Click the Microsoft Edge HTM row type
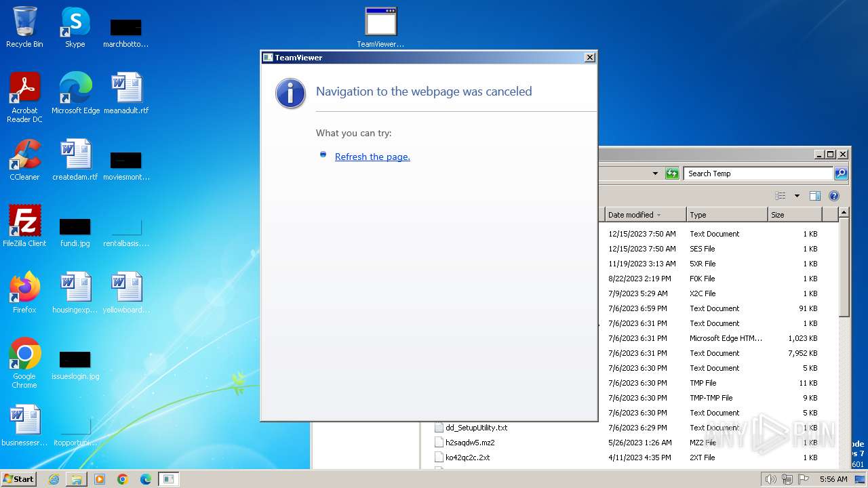Screen dimensions: 868x488 [x=726, y=338]
